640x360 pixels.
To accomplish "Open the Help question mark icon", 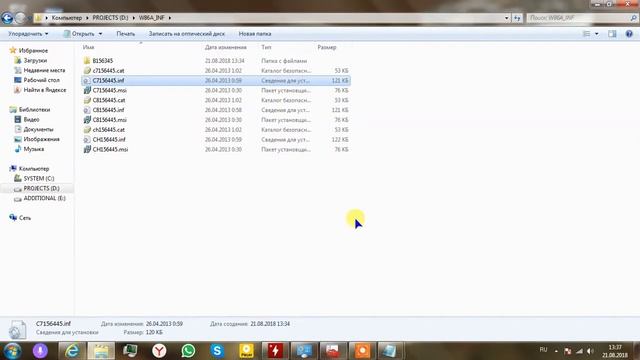I will click(629, 34).
